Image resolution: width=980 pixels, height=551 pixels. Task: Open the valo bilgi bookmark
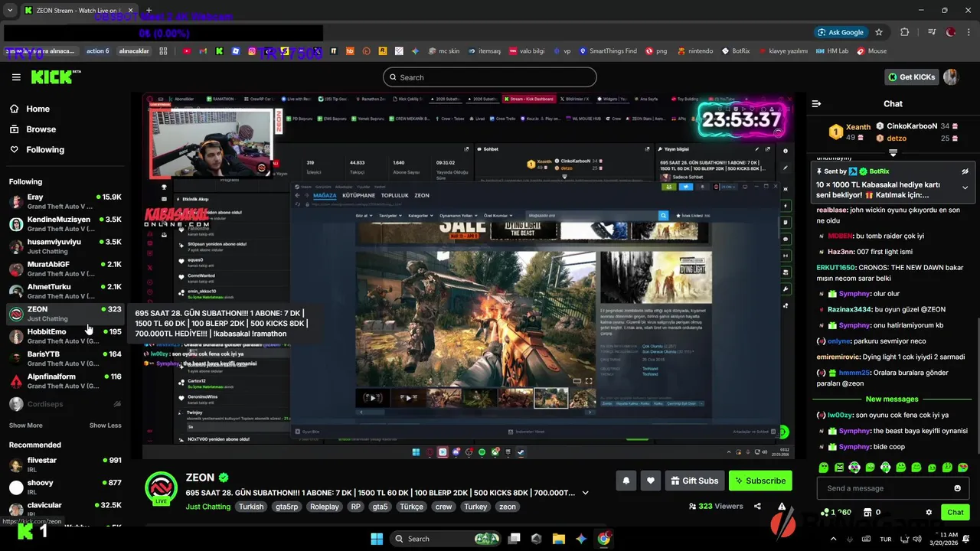525,51
